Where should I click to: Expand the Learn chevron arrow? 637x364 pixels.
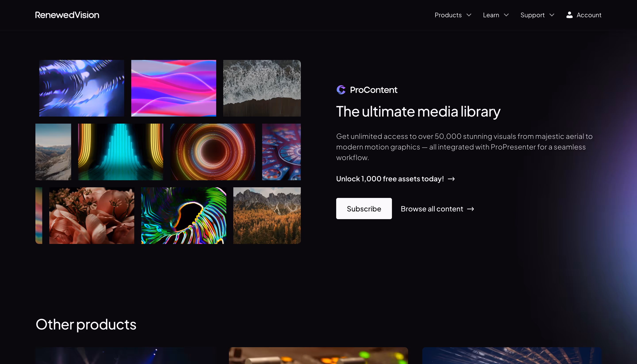tap(506, 15)
